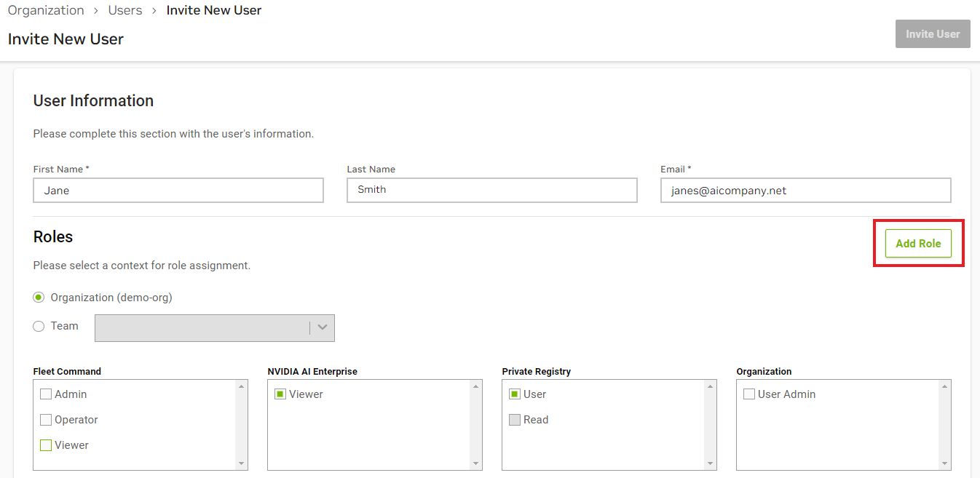Viewport: 980px width, 478px height.
Task: Select the Organization (demo-org) radio button
Action: coord(39,298)
